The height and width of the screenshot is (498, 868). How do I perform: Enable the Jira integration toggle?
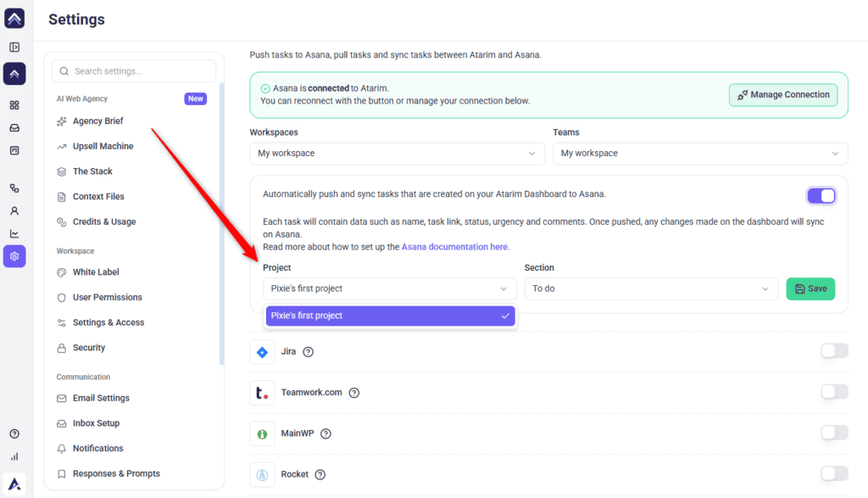pos(834,350)
